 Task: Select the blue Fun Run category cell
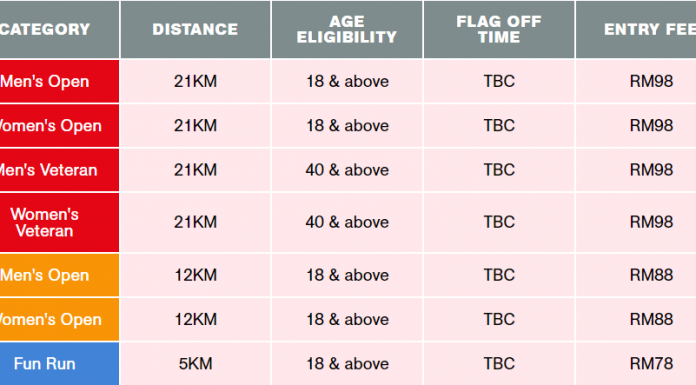point(59,364)
